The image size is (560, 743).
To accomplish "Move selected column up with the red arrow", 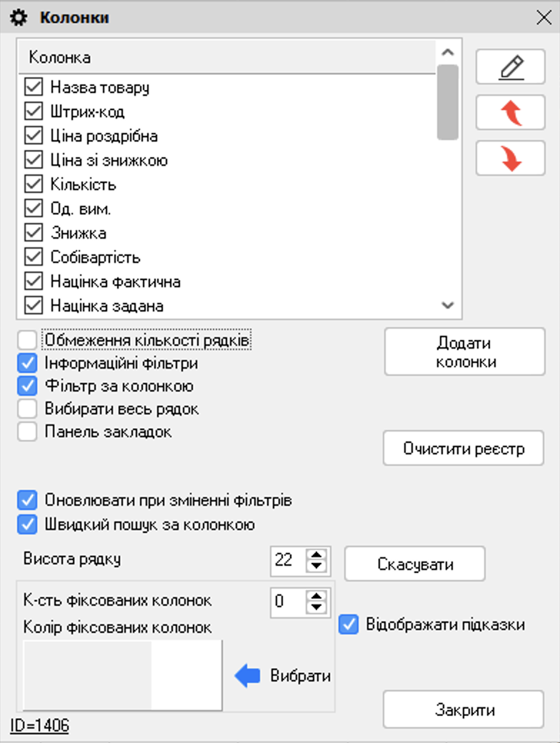I will 510,112.
